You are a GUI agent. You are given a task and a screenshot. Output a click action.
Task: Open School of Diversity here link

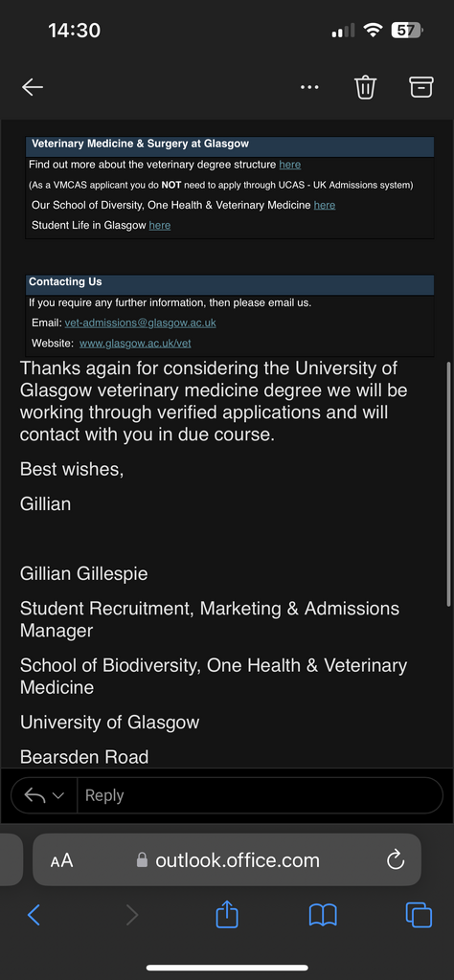click(x=325, y=205)
